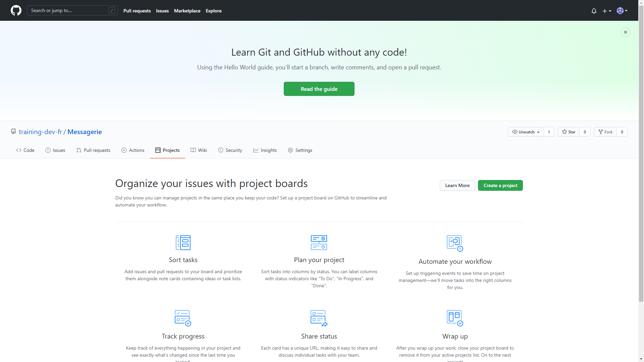Expand the Unwatch dropdown
Viewport: 644px width, 362px height.
pos(526,132)
